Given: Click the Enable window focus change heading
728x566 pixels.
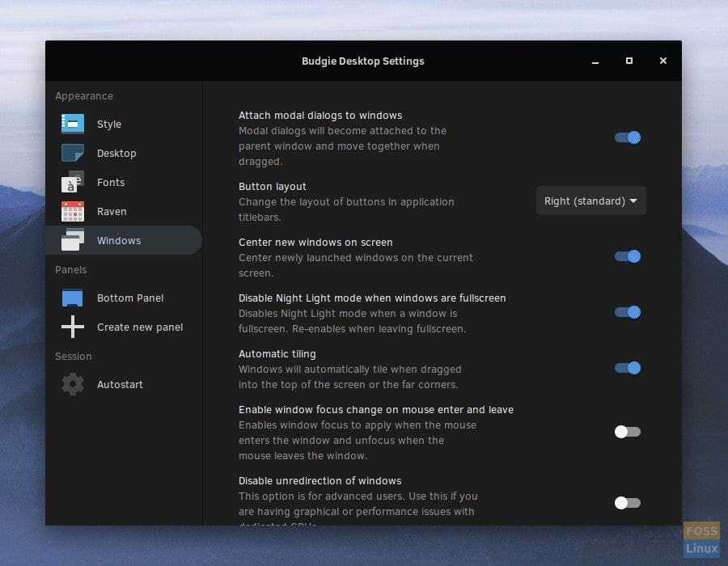Looking at the screenshot, I should tap(376, 410).
